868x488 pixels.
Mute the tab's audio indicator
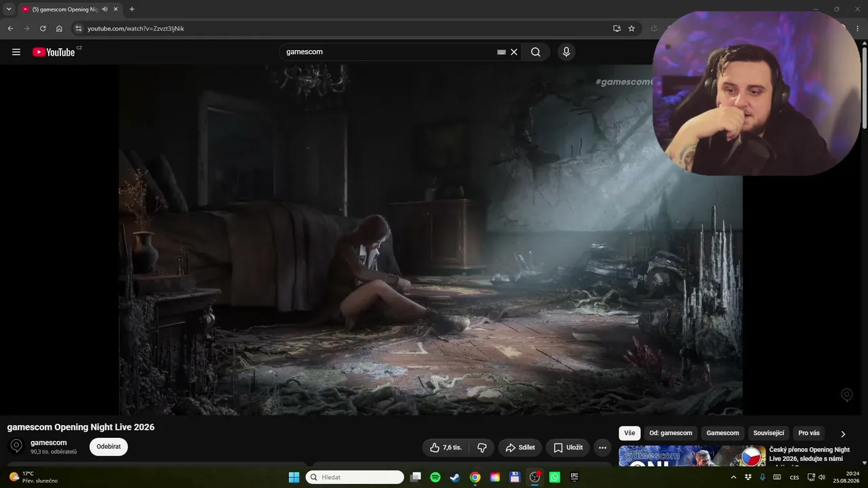(105, 9)
